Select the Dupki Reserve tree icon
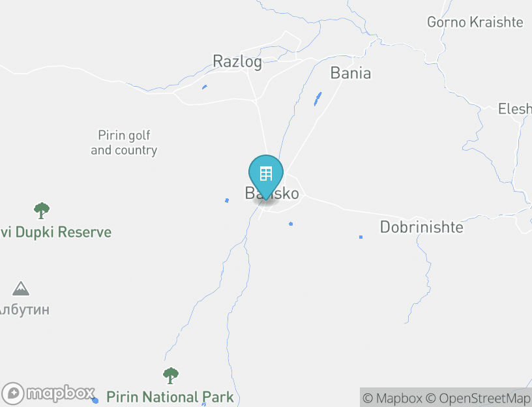 [x=42, y=211]
